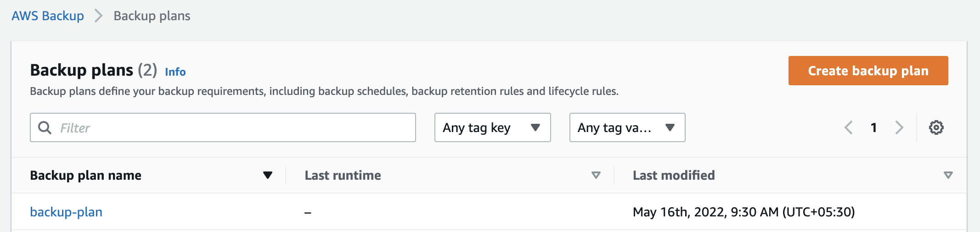The image size is (980, 232).
Task: Select page number 1 in pagination
Action: pos(874,127)
